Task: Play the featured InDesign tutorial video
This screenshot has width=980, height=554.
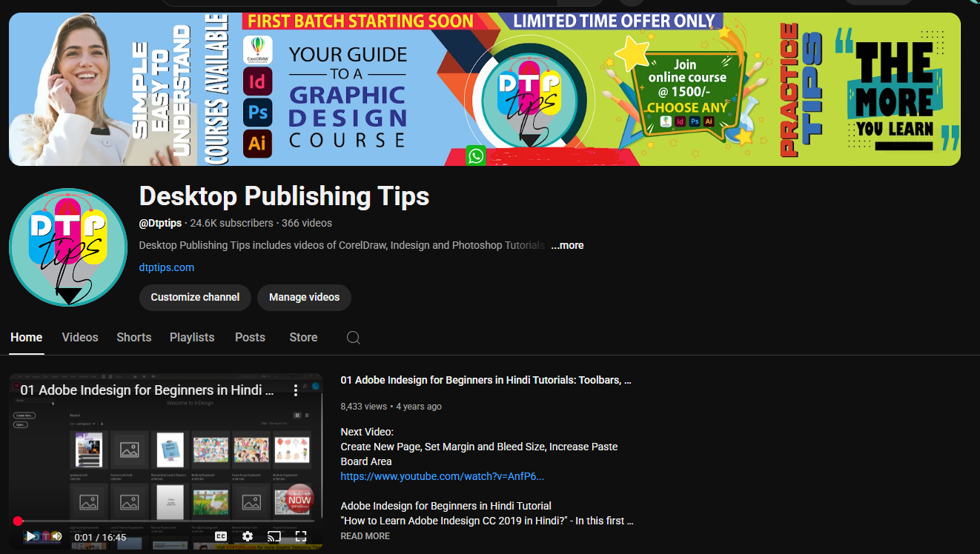Action: [30, 536]
